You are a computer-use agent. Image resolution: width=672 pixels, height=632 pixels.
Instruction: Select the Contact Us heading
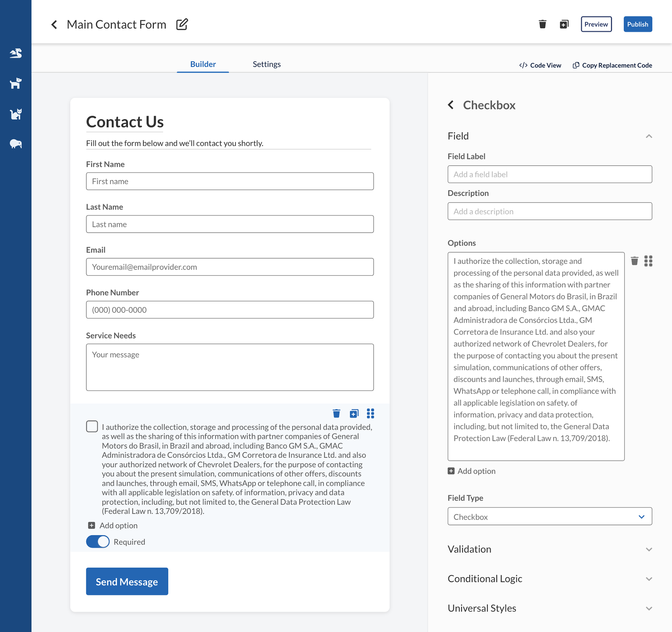coord(125,121)
